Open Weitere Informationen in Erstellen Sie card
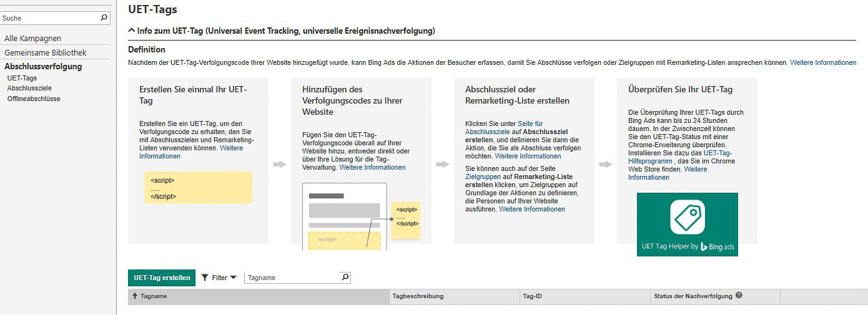868x315 pixels. (191, 152)
